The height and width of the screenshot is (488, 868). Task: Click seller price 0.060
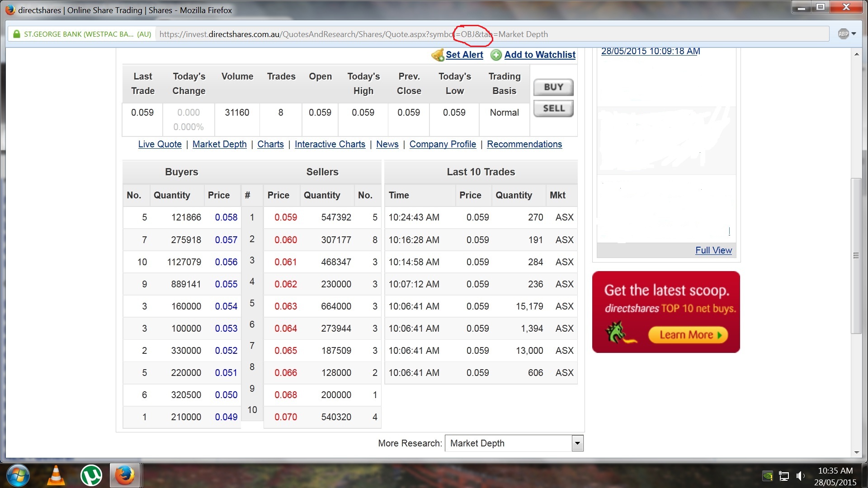[286, 240]
